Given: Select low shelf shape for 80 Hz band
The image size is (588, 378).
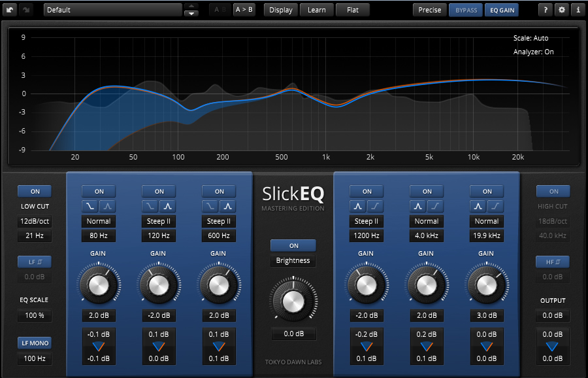Looking at the screenshot, I should (90, 206).
